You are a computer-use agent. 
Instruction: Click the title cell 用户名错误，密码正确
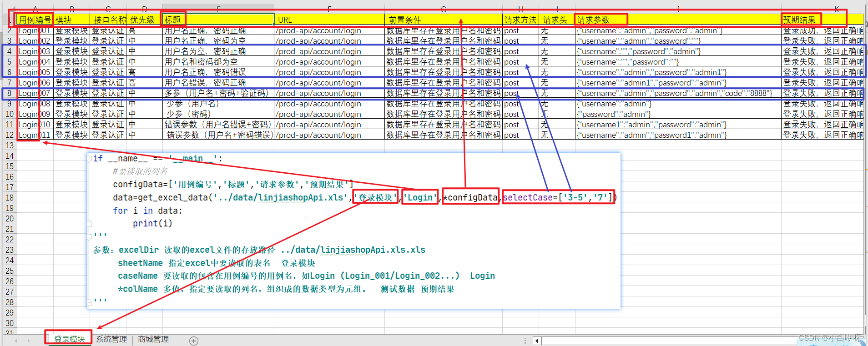pyautogui.click(x=218, y=83)
